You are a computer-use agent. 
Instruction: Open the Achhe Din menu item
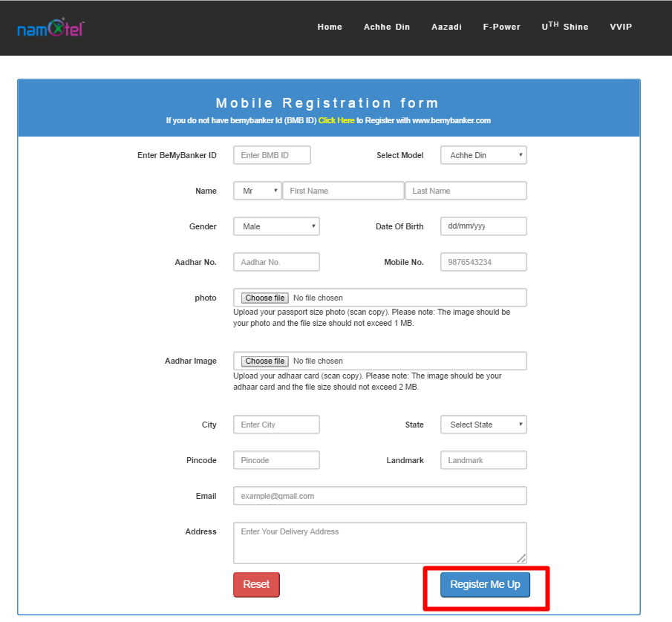(386, 27)
